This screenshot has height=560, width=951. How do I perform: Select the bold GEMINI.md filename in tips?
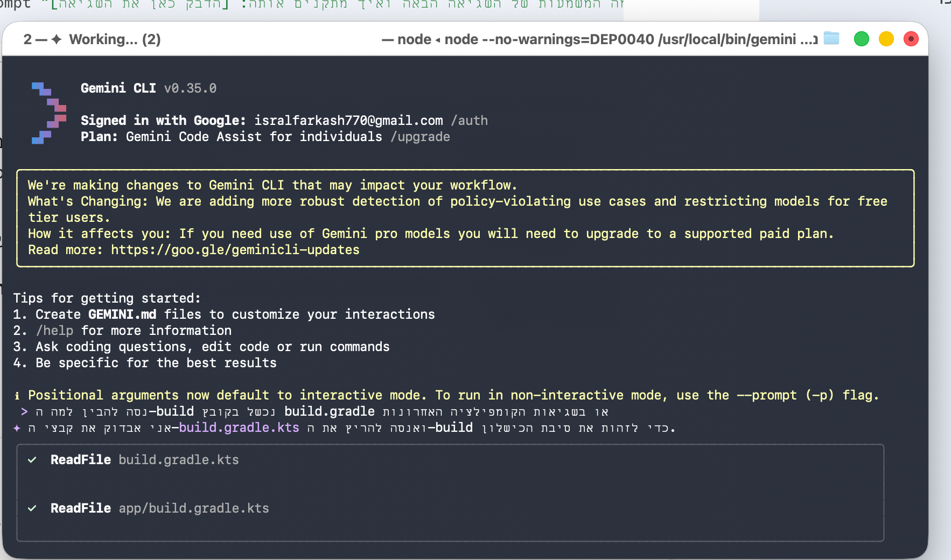[x=122, y=314]
